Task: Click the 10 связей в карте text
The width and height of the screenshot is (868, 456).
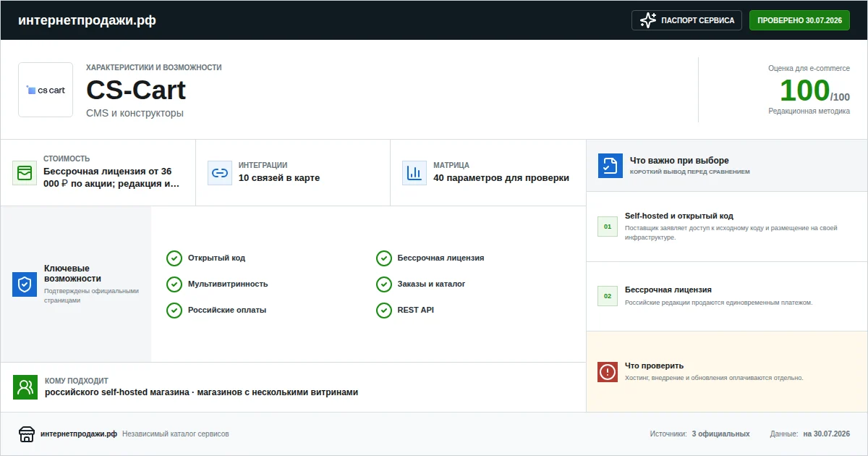Action: (x=279, y=178)
